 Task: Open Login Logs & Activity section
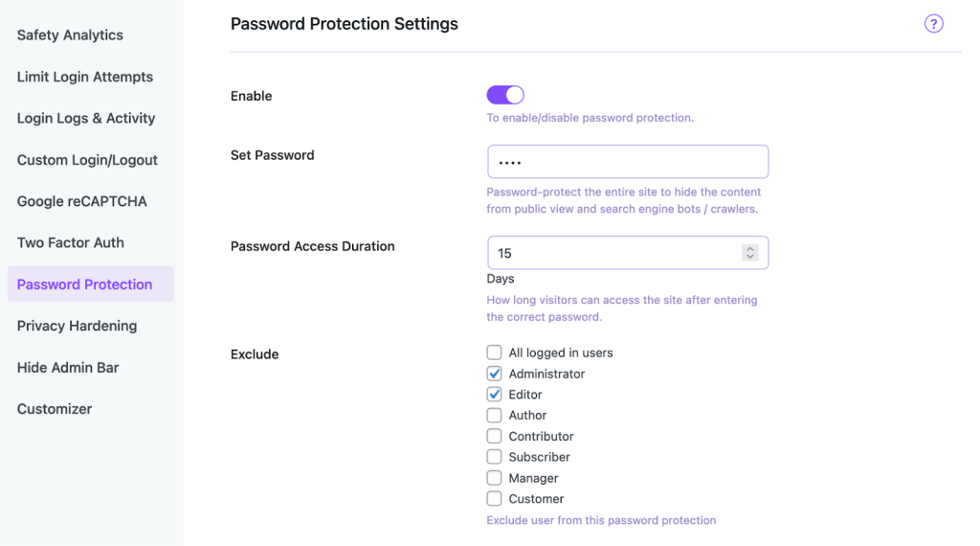[x=85, y=118]
